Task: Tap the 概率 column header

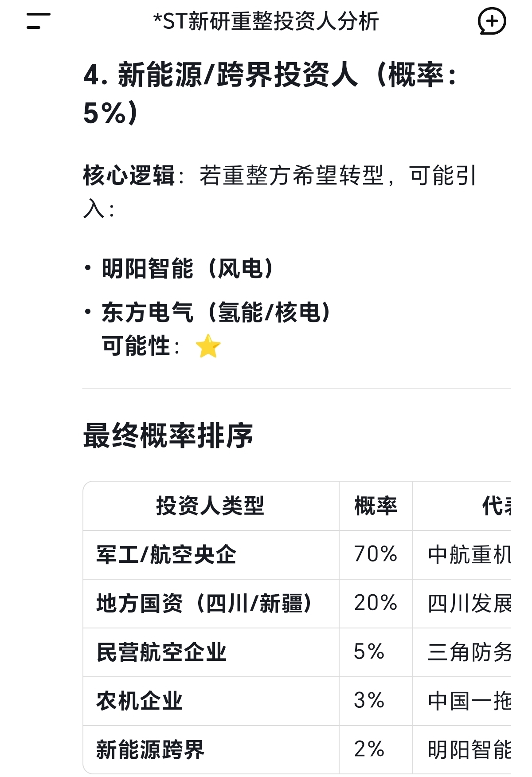Action: (376, 506)
